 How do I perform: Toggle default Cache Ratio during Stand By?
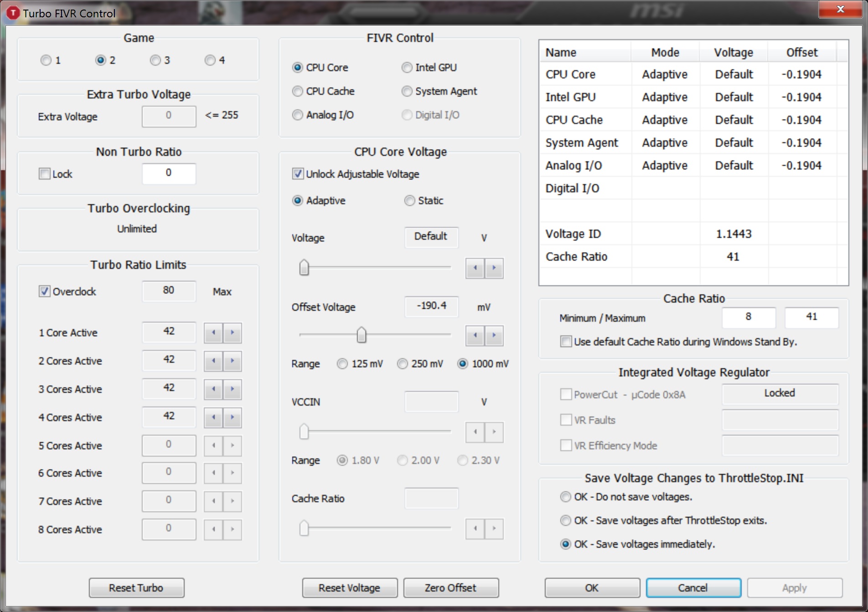(x=566, y=342)
